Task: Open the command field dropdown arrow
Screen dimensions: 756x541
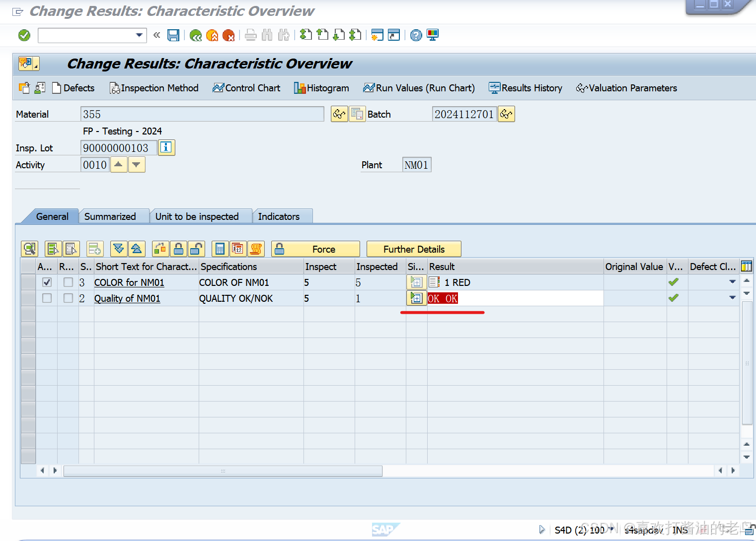Action: pyautogui.click(x=140, y=35)
